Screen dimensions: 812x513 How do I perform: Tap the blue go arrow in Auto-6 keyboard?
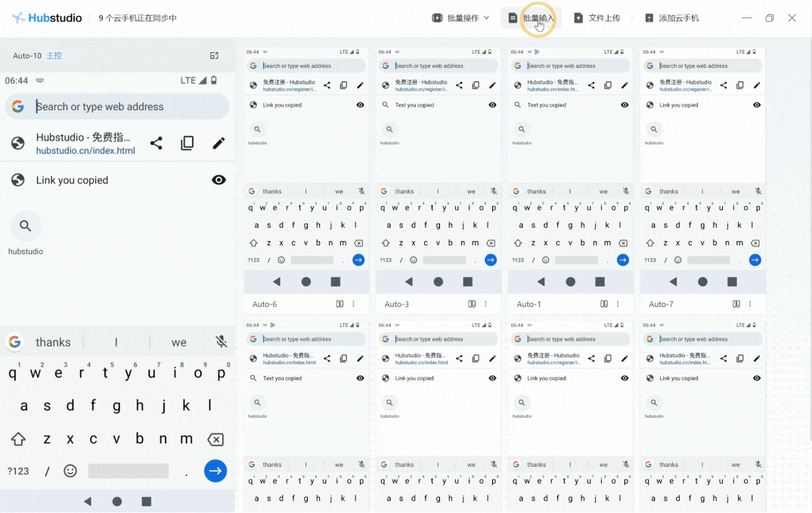[358, 260]
